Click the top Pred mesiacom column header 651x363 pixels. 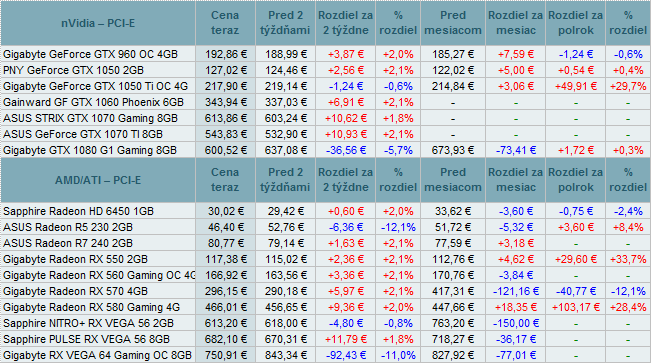coord(453,23)
